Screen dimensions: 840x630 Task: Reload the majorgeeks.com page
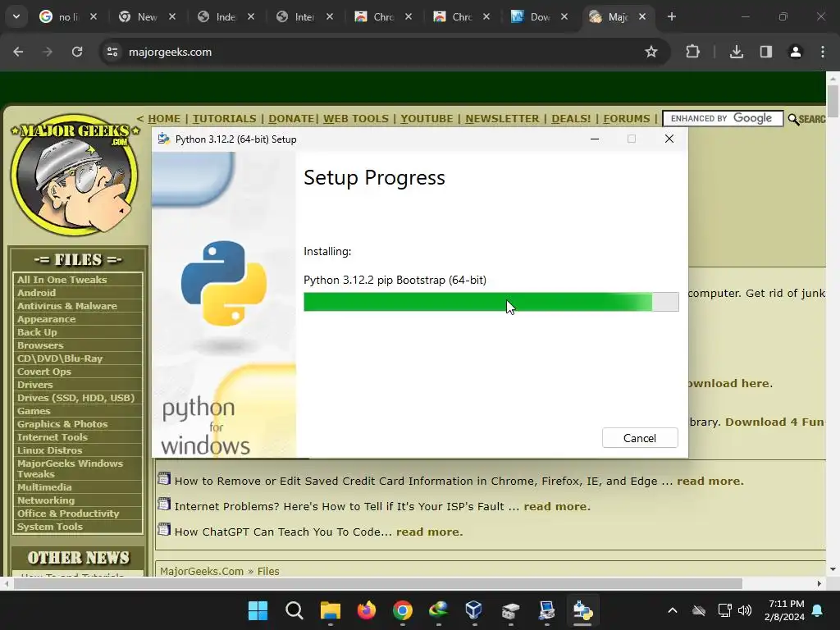click(x=77, y=52)
